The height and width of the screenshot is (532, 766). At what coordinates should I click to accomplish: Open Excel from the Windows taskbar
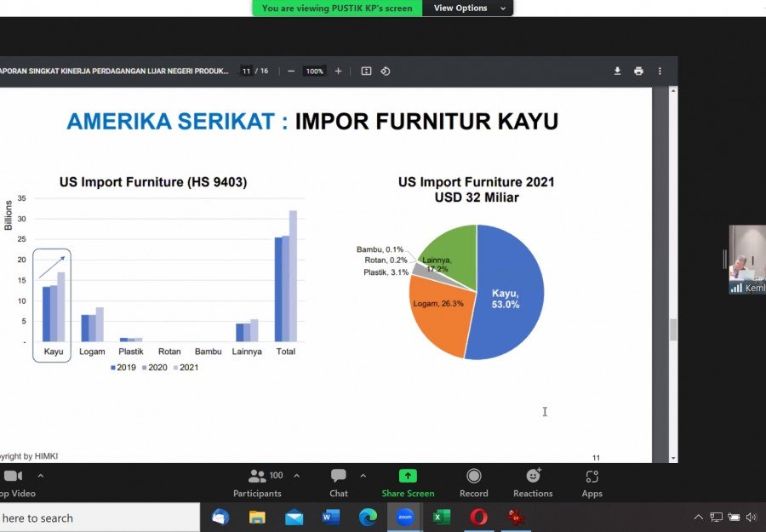coord(442,518)
